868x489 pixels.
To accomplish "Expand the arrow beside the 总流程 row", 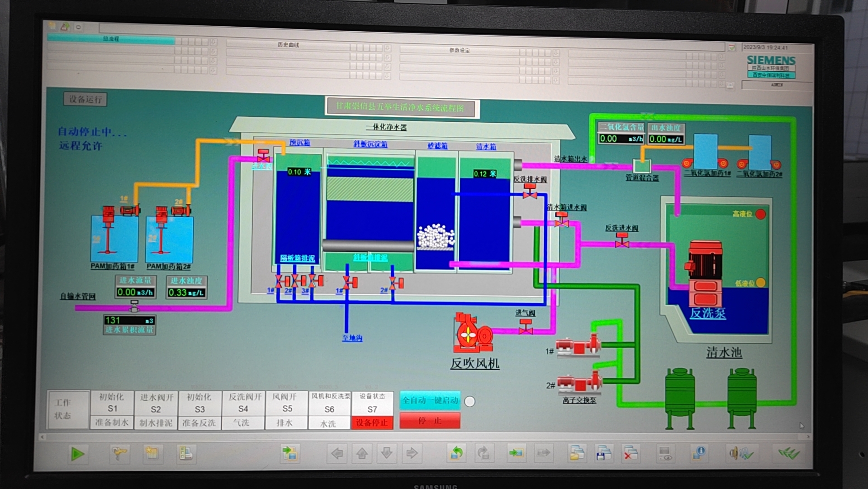I will pos(213,42).
